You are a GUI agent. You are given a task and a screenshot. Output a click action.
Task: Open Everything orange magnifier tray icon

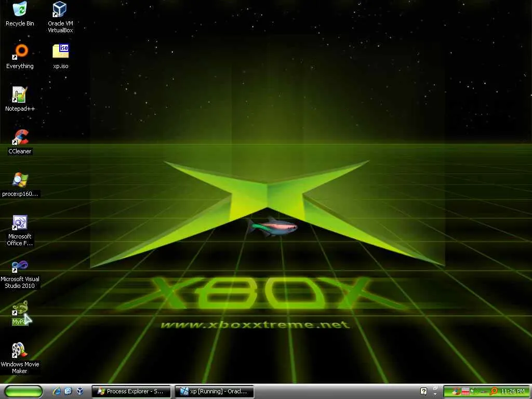point(494,391)
